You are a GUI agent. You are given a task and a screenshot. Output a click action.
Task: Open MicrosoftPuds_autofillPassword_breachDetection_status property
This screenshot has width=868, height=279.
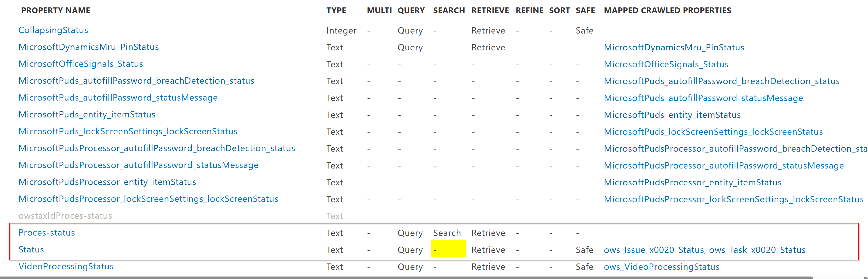coord(136,81)
